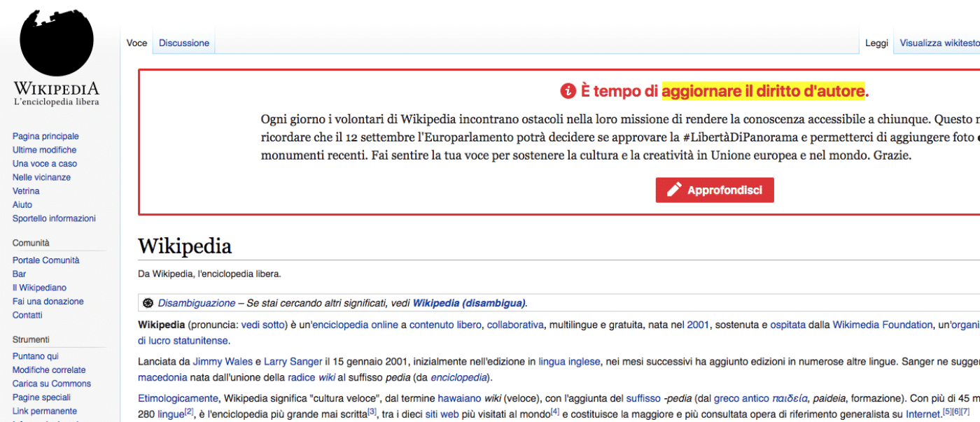Open Una voce a caso
980x422 pixels.
coord(45,164)
